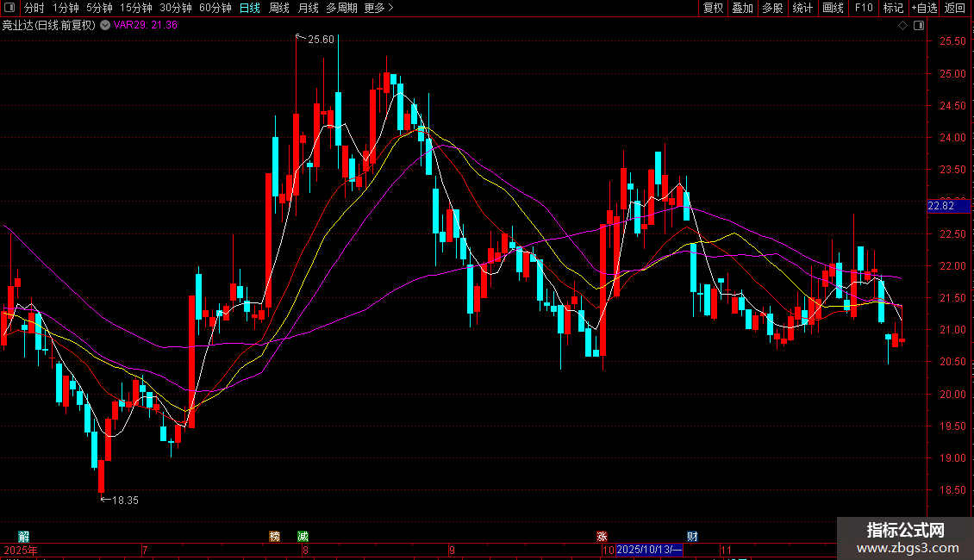Select the 15分钟 period
The width and height of the screenshot is (974, 560).
136,8
